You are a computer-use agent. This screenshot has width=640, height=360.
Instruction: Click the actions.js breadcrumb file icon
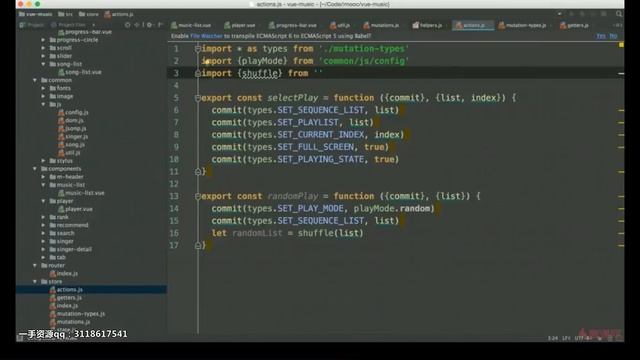(107, 14)
